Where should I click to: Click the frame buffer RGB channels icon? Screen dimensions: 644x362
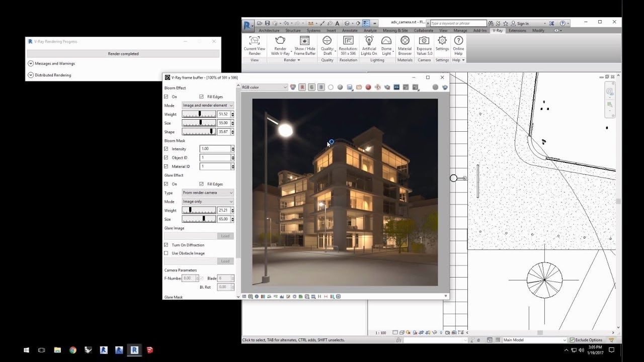point(293,87)
